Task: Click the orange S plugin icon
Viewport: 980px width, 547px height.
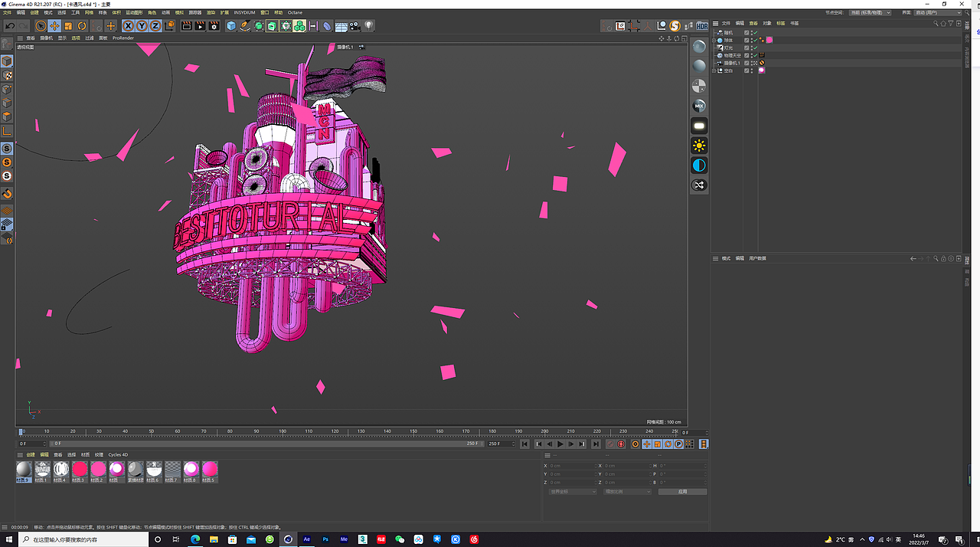Action: 675,26
